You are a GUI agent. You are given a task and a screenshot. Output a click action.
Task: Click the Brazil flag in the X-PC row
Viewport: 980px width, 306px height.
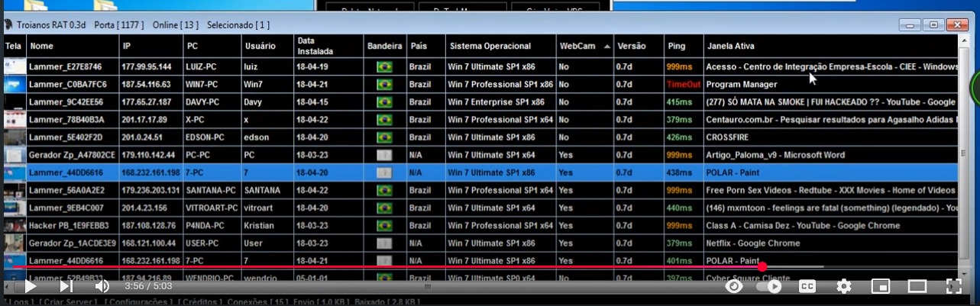384,120
